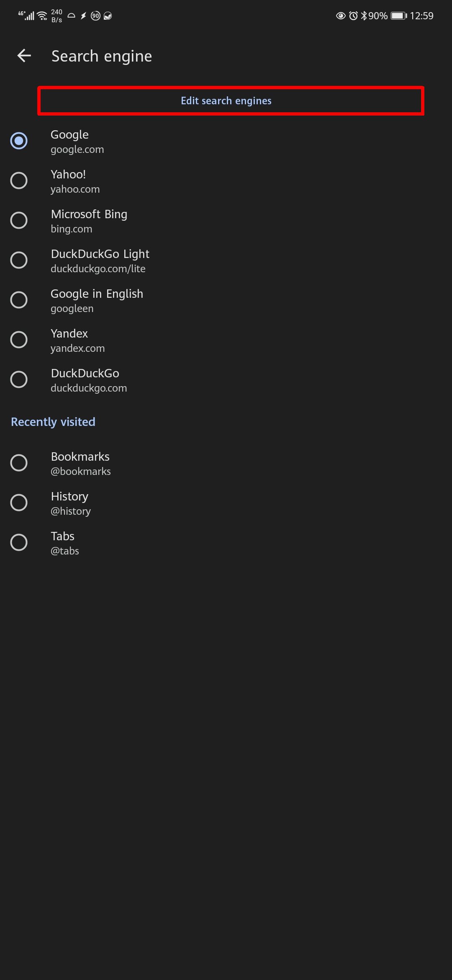Screen dimensions: 452x980
Task: Choose History search option
Action: tap(19, 503)
